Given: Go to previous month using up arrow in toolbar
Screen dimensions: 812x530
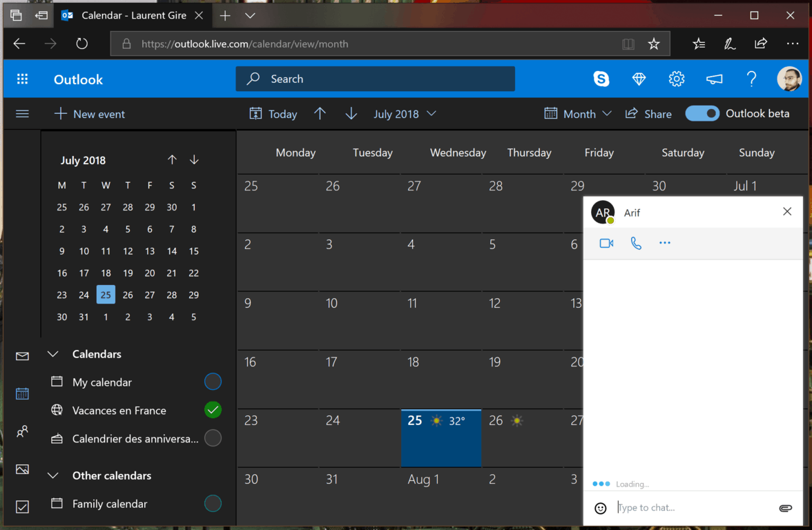Looking at the screenshot, I should click(x=320, y=113).
